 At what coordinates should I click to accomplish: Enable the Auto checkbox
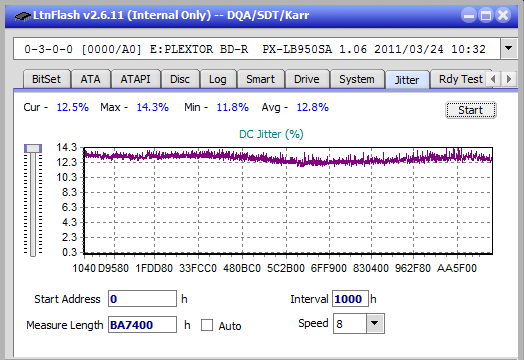coord(207,325)
